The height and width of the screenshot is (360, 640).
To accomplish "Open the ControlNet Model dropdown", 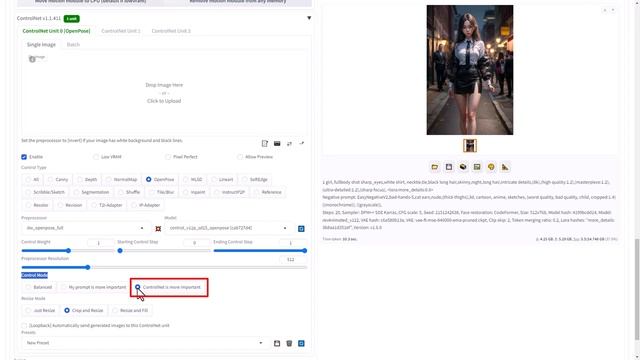I will 228,228.
